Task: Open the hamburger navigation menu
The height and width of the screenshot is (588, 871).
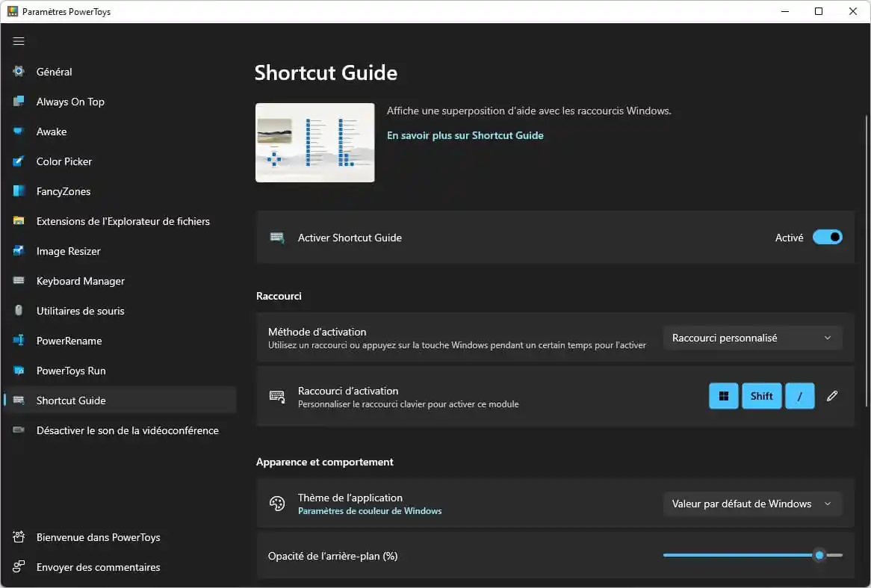Action: pos(19,41)
